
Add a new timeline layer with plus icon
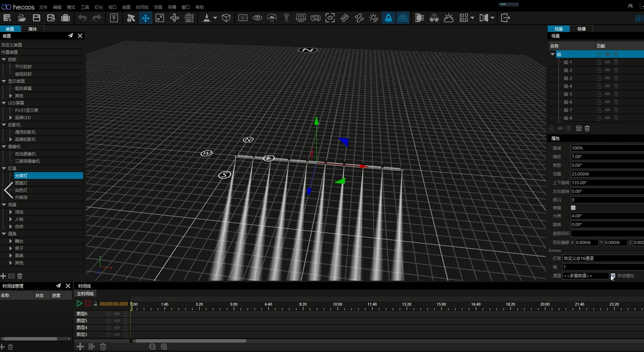pyautogui.click(x=80, y=346)
